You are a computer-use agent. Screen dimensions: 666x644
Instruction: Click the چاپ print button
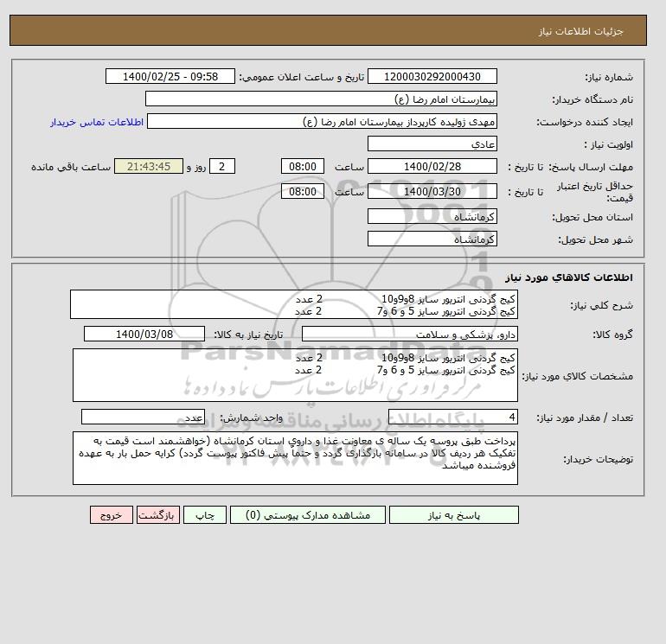point(205,515)
